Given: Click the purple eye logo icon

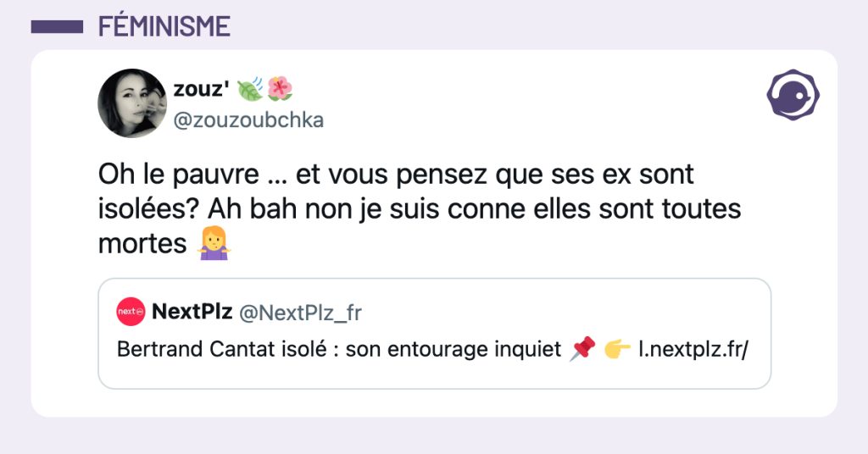Looking at the screenshot, I should [x=792, y=94].
